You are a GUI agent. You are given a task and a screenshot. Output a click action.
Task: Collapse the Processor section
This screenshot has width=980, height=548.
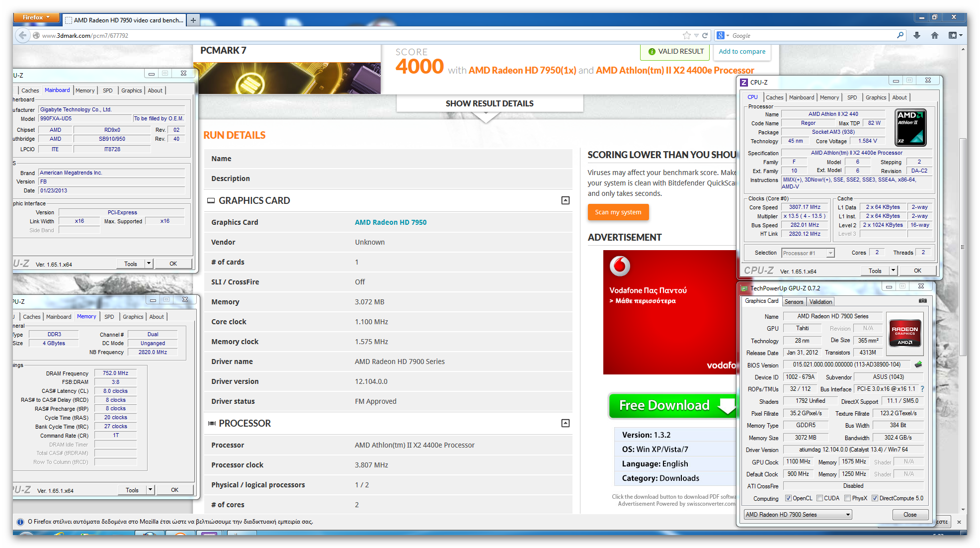pyautogui.click(x=566, y=423)
